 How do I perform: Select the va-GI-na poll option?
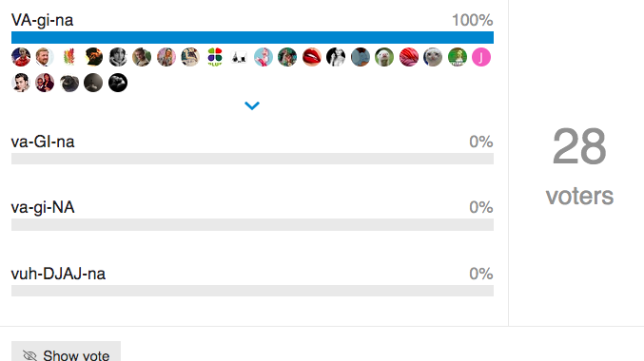click(x=43, y=142)
